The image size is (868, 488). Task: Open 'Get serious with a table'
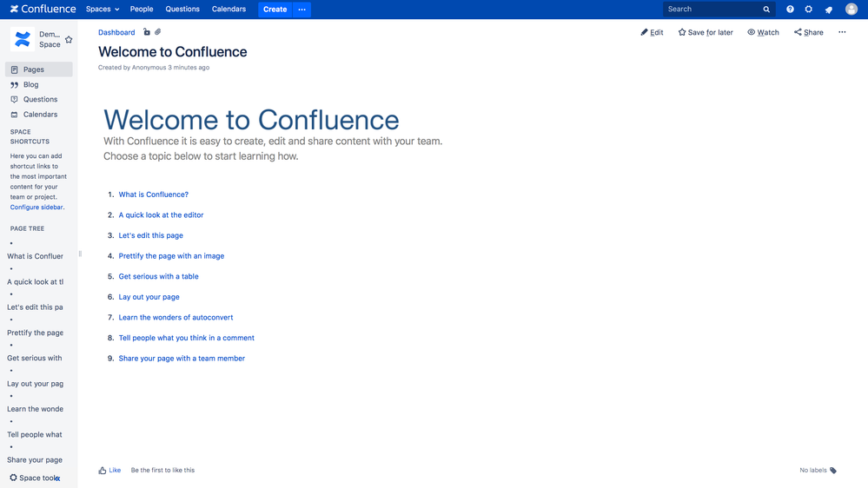158,276
